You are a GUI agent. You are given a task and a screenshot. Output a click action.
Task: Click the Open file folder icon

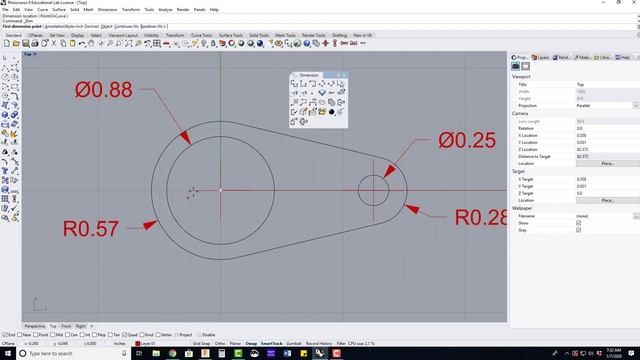click(x=16, y=43)
